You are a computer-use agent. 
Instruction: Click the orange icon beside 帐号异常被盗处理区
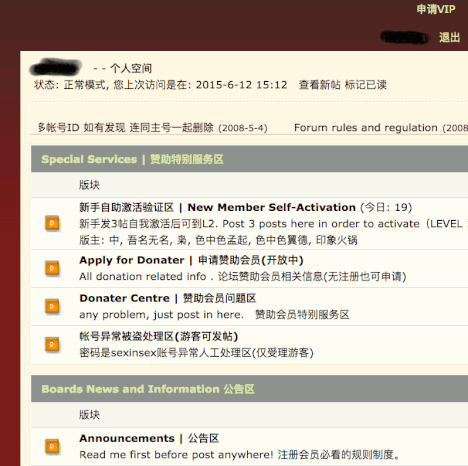[x=52, y=344]
